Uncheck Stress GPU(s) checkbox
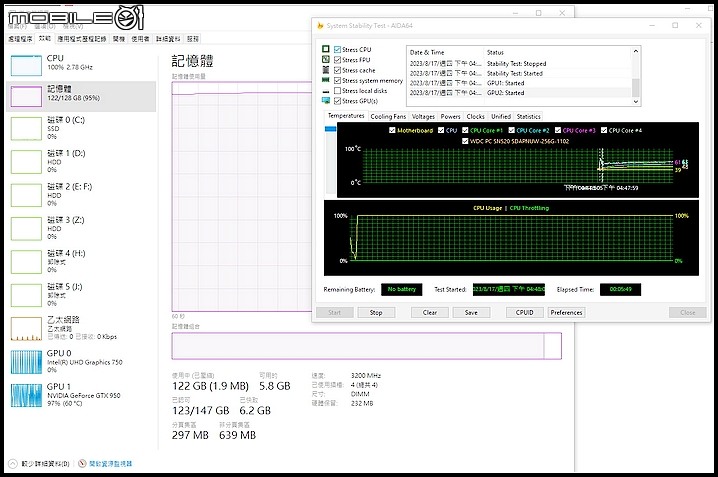 337,101
